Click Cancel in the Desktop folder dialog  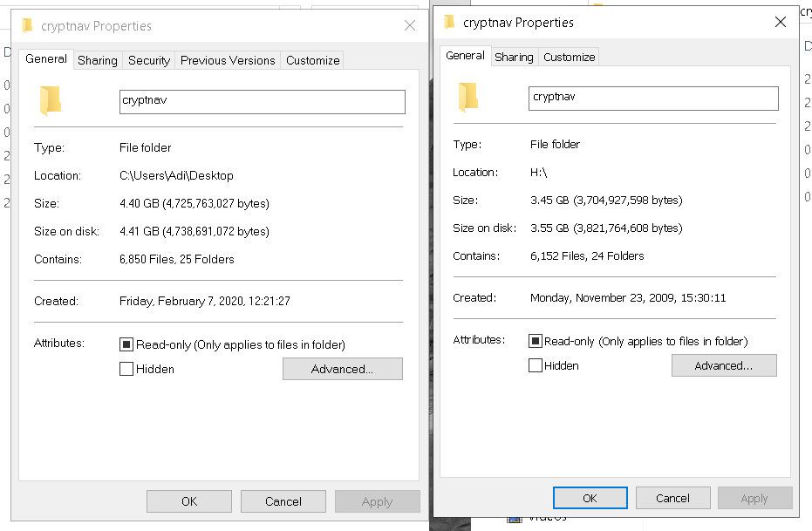tap(283, 501)
